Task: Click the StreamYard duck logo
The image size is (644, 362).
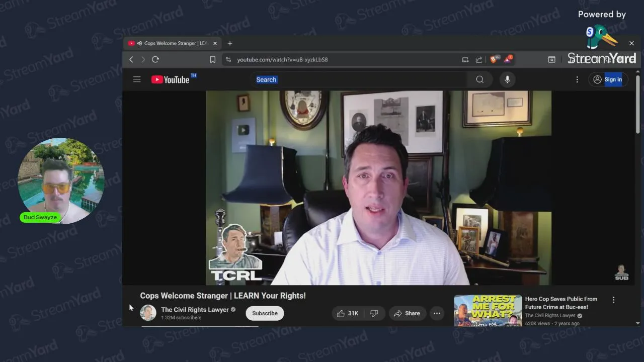Action: point(601,37)
